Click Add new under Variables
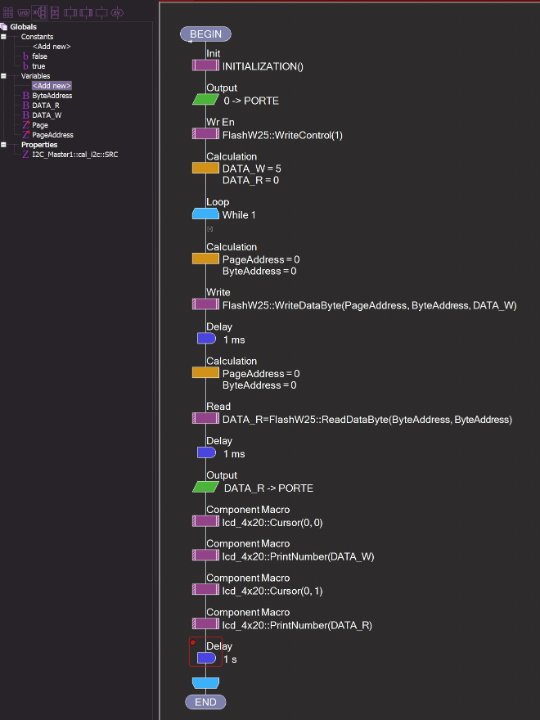The image size is (540, 720). coord(51,86)
